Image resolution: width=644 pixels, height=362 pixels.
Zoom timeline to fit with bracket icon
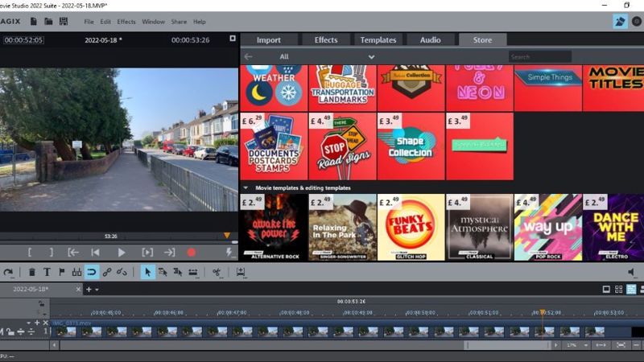point(621,345)
